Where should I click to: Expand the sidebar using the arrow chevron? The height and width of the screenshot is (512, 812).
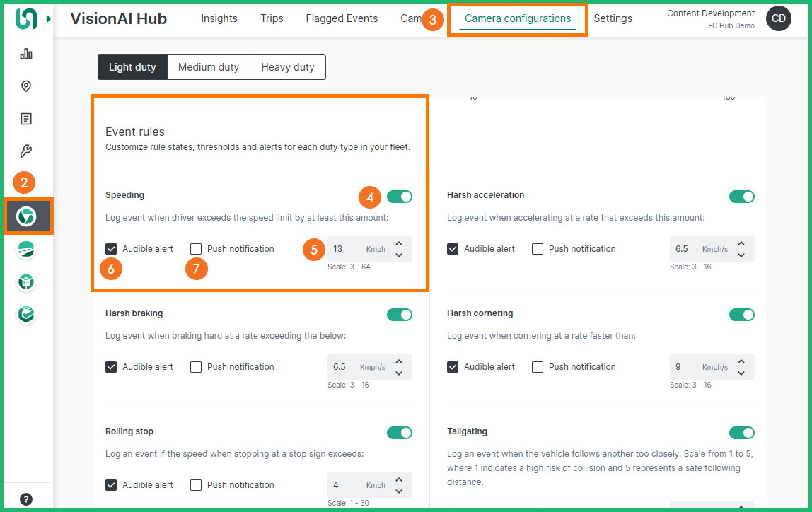pyautogui.click(x=48, y=19)
